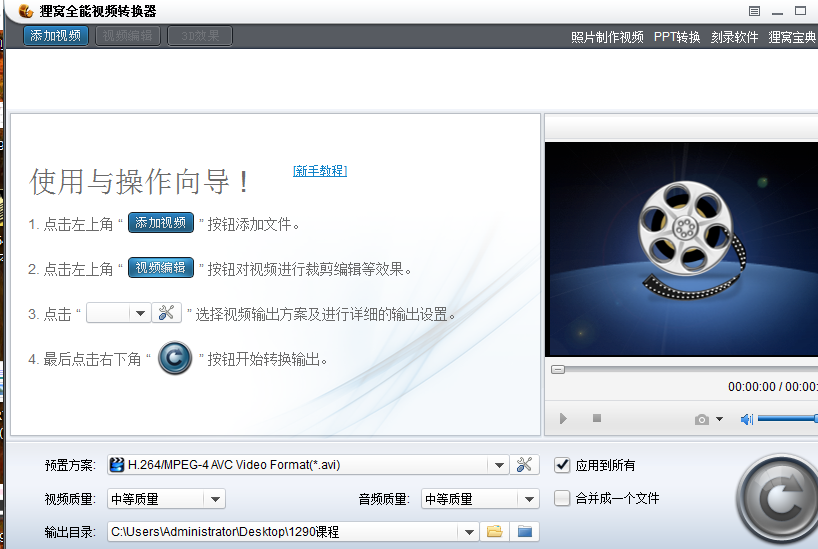Click the 添加视频 toolbar button
Viewport: 818px width, 549px height.
[x=56, y=36]
